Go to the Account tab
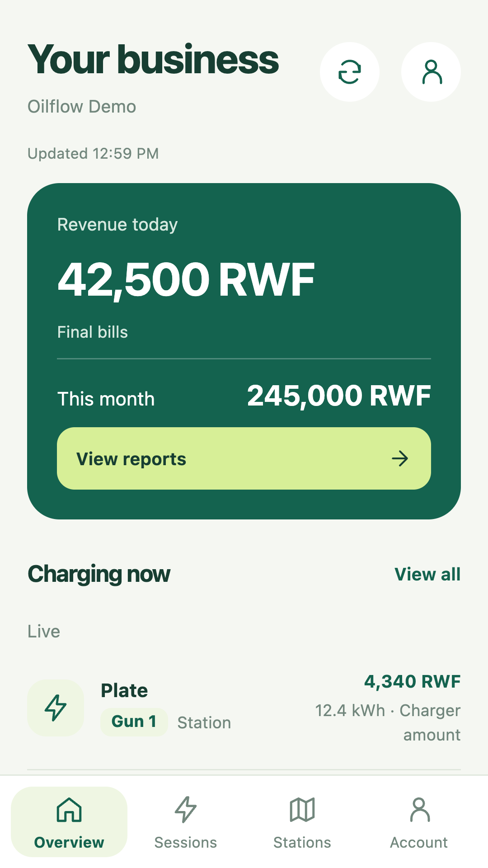Viewport: 488px width, 868px height. 419,822
